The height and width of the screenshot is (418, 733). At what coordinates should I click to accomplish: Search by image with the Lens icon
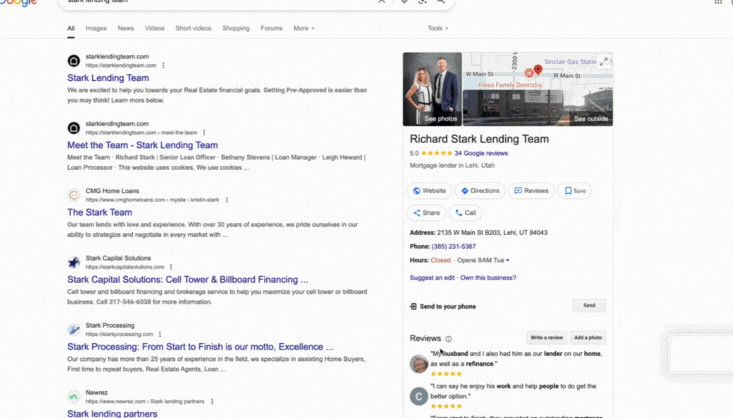(x=423, y=1)
